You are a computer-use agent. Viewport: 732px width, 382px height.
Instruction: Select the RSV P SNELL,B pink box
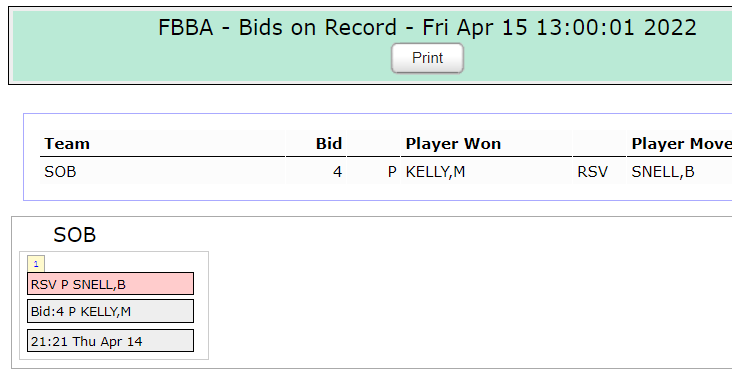pyautogui.click(x=110, y=284)
